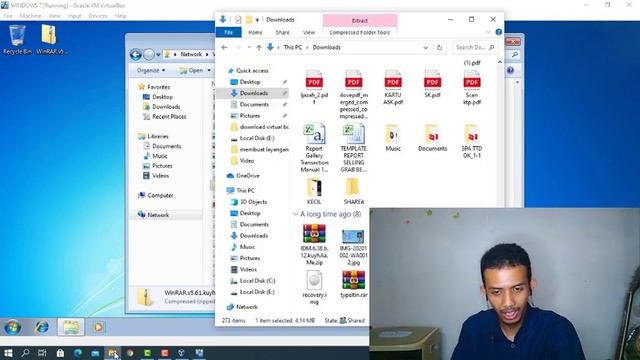Image resolution: width=640 pixels, height=360 pixels.
Task: Select pinned Downloads under Quick access
Action: [253, 93]
